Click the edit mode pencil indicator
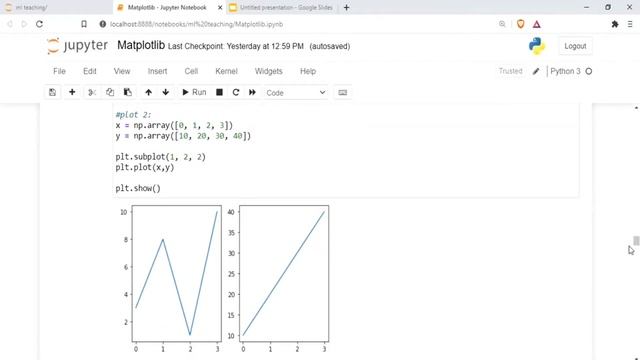The image size is (640, 360). pyautogui.click(x=536, y=71)
